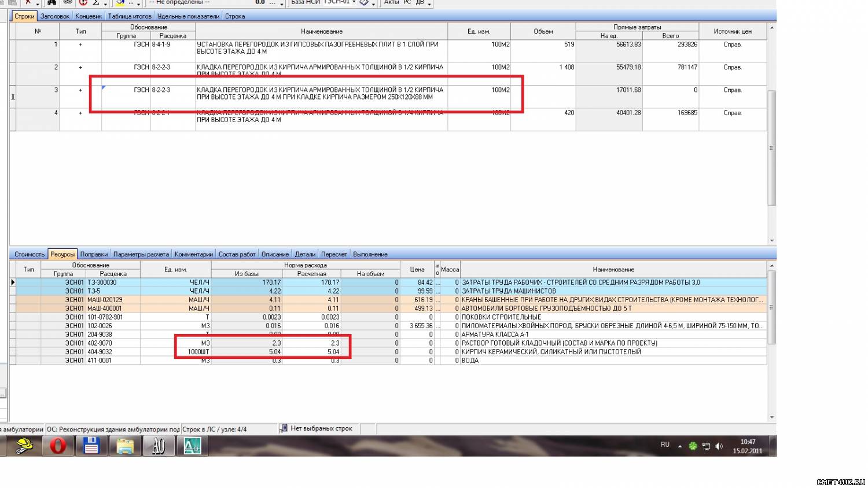Switch to the Состав работ tab
This screenshot has height=488, width=868.
pos(237,254)
